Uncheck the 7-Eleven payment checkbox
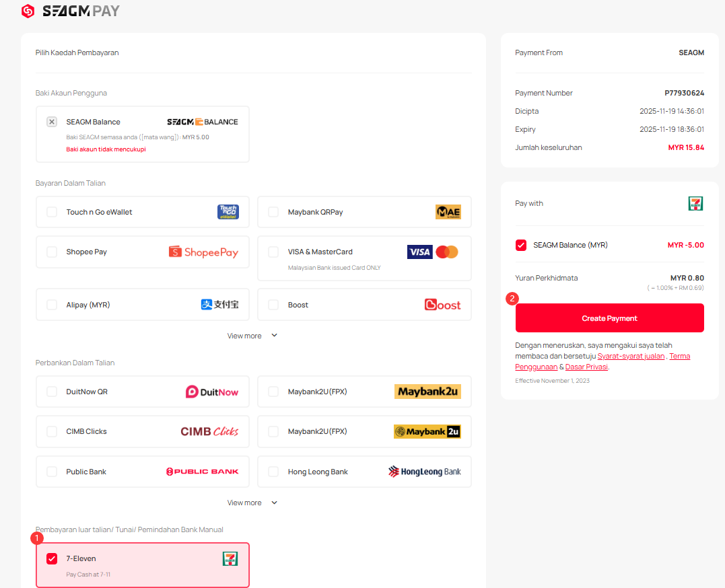This screenshot has width=725, height=588. point(52,558)
